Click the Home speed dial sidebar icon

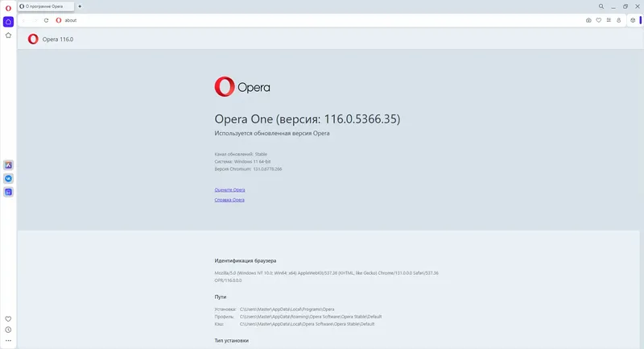(8, 21)
